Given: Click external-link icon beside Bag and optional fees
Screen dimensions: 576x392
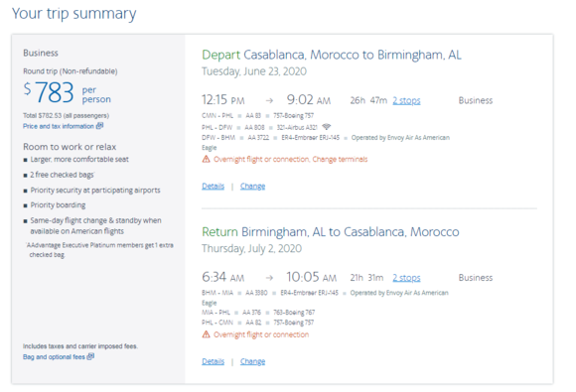Looking at the screenshot, I should point(90,356).
